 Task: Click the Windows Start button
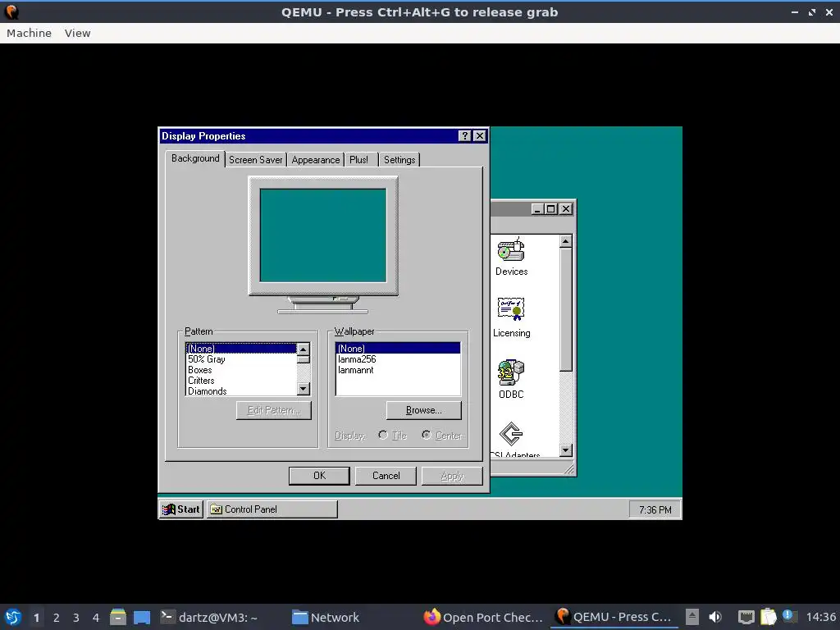point(181,509)
